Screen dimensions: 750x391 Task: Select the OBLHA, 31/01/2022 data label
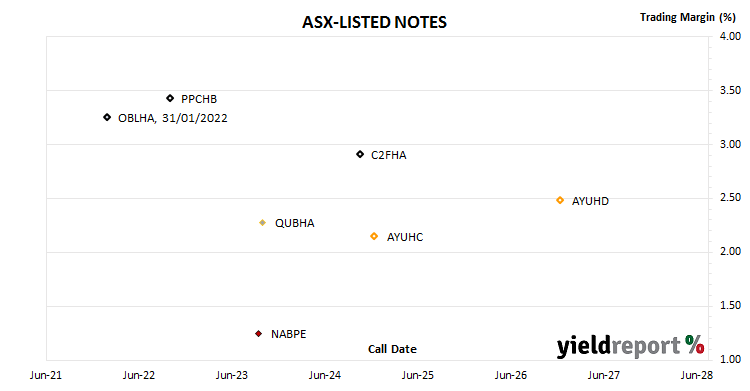(173, 118)
